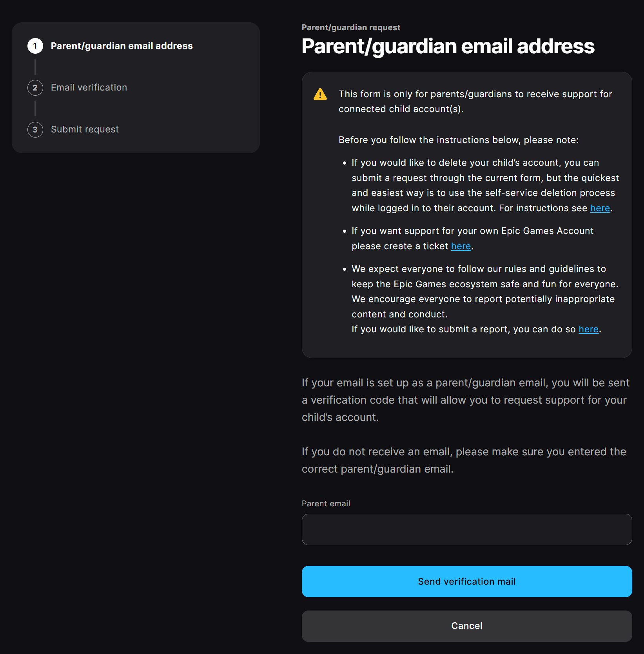Click connector line between steps 2 and 3
The height and width of the screenshot is (654, 644).
point(35,109)
